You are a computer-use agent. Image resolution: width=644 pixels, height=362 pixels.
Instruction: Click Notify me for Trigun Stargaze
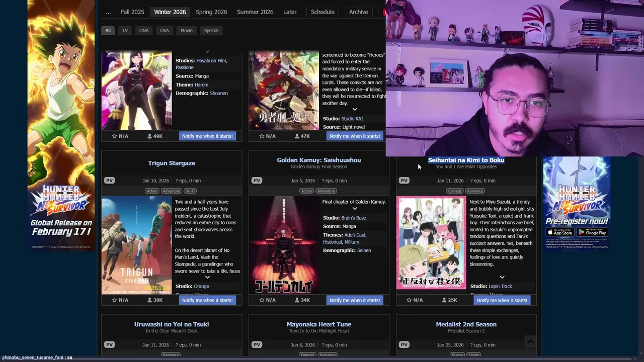pyautogui.click(x=207, y=300)
